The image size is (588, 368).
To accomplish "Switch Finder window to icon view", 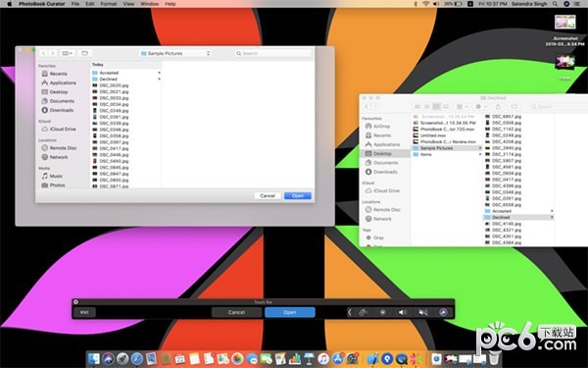I will 417,107.
